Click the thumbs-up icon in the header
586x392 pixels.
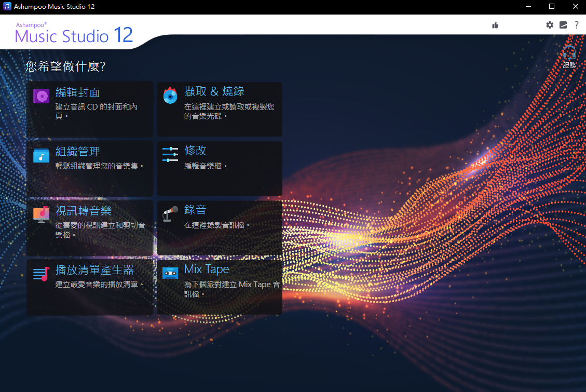tap(495, 25)
